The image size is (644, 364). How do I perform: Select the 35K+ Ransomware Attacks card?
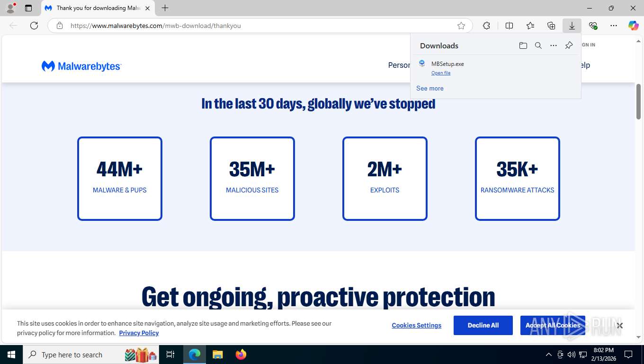pyautogui.click(x=518, y=179)
